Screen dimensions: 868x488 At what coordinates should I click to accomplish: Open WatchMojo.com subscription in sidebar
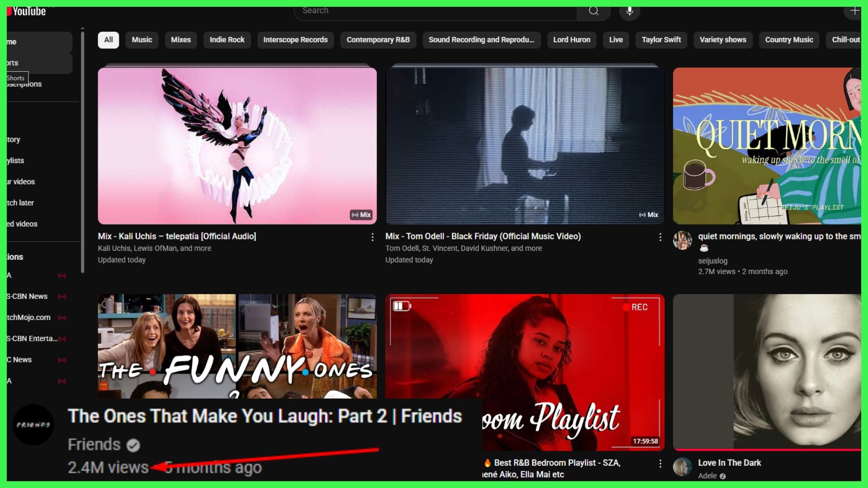point(29,318)
